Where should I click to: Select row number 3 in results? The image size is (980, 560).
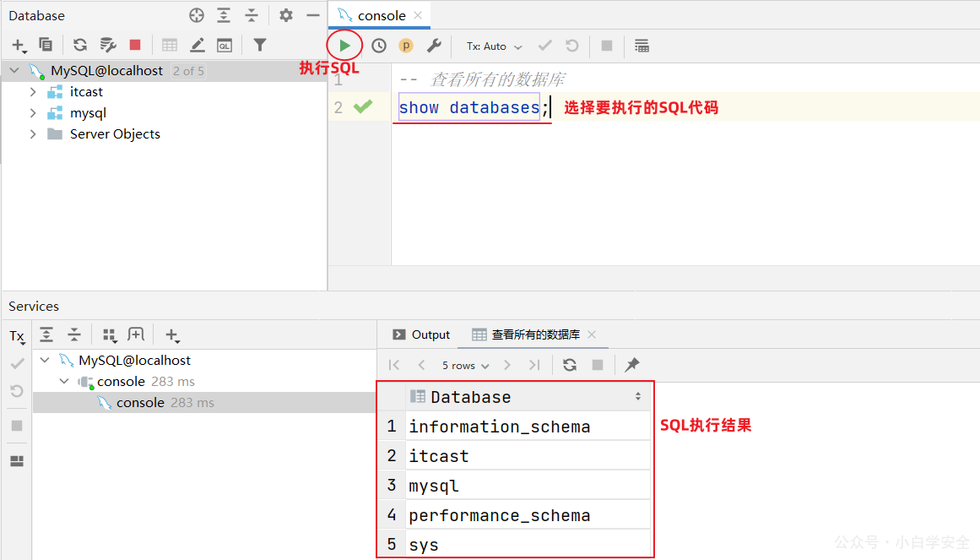[392, 485]
